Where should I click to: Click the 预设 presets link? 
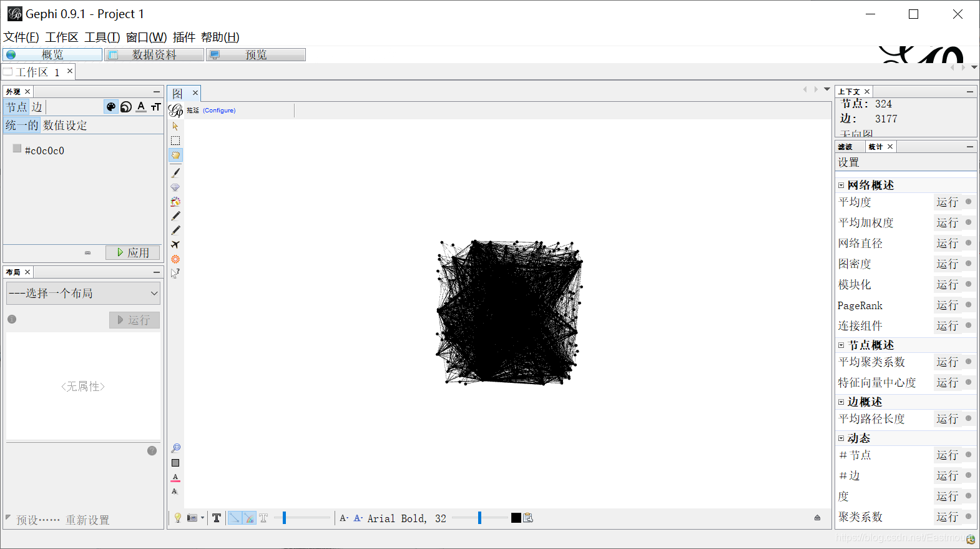pyautogui.click(x=38, y=520)
